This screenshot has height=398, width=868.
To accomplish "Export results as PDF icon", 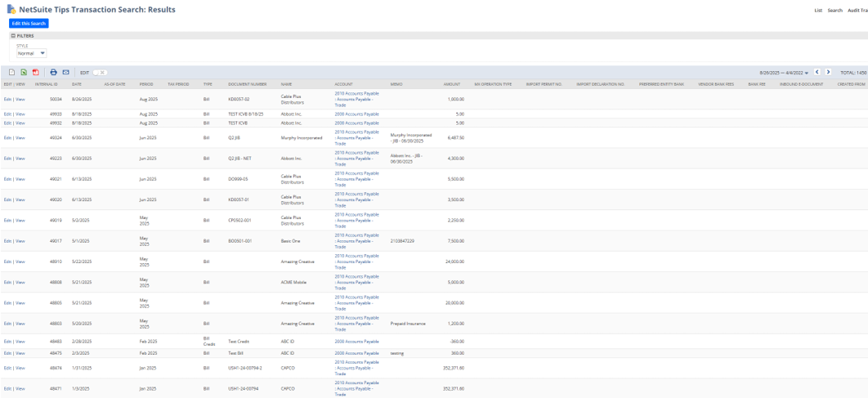I will pos(35,72).
